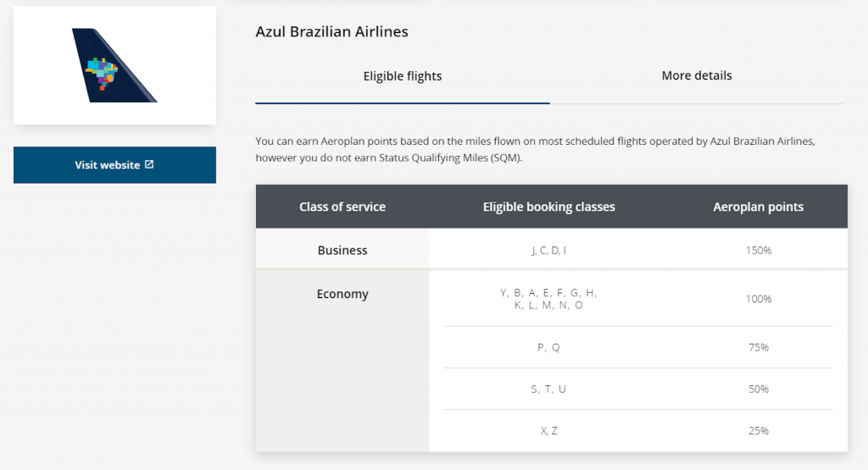Screen dimensions: 868x470
Task: Click the P, Q booking classes cell
Action: click(548, 347)
